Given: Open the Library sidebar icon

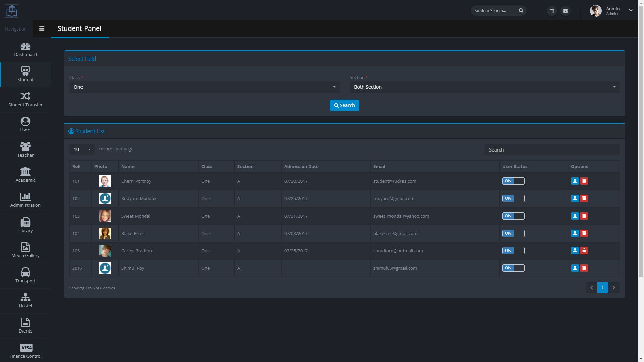Looking at the screenshot, I should coord(25,225).
